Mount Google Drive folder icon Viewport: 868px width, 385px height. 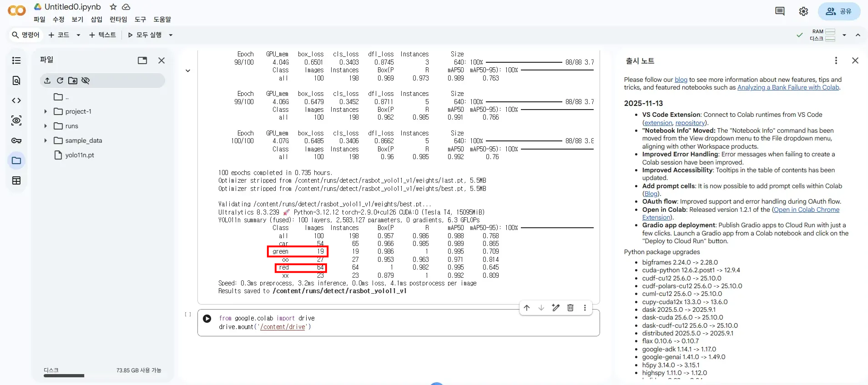pyautogui.click(x=73, y=80)
